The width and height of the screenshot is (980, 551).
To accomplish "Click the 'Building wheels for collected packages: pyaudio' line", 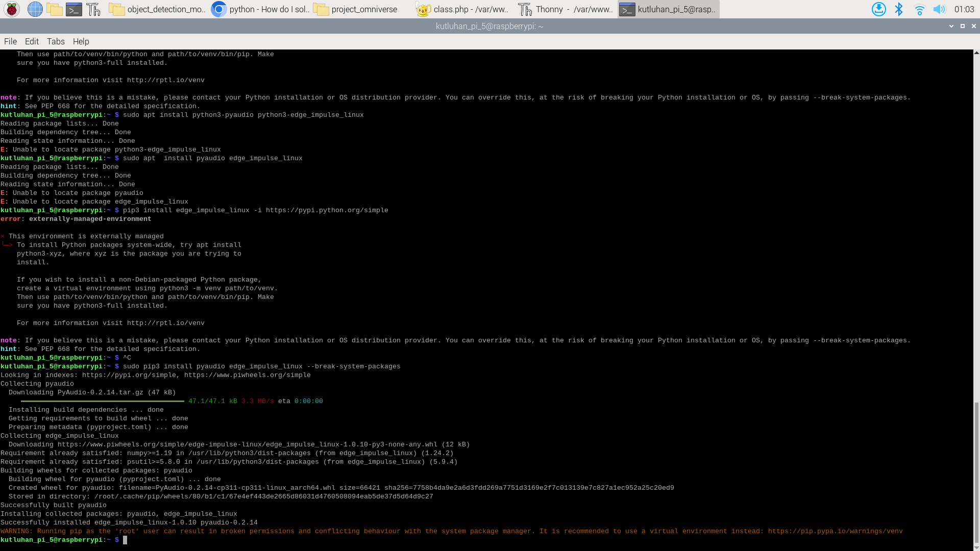I will click(x=96, y=470).
